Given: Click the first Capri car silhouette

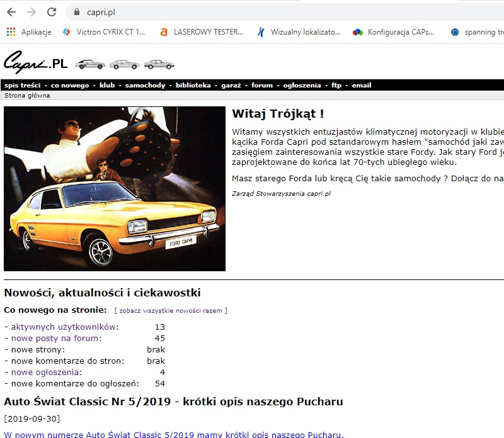Looking at the screenshot, I should 90,64.
